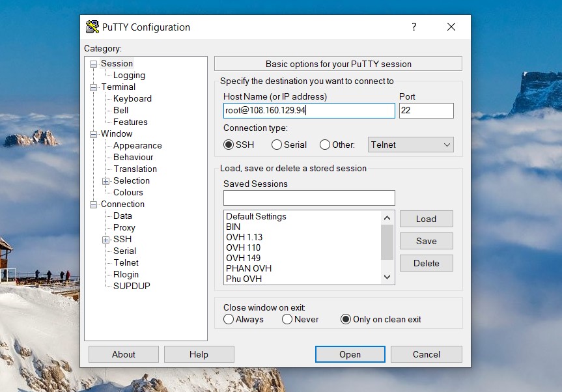
Task: Choose Only on clean exit option
Action: click(x=346, y=319)
